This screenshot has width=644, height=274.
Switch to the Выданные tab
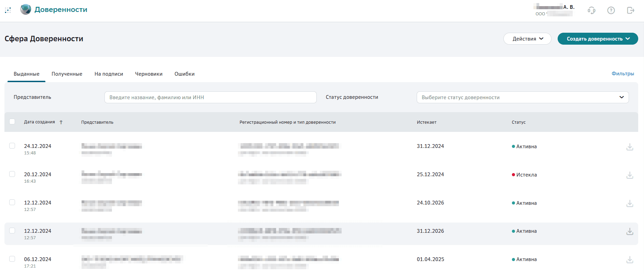coord(26,74)
